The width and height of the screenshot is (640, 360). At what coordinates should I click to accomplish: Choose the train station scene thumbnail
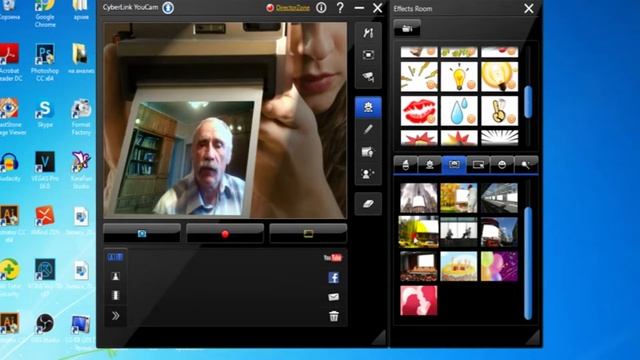499,198
